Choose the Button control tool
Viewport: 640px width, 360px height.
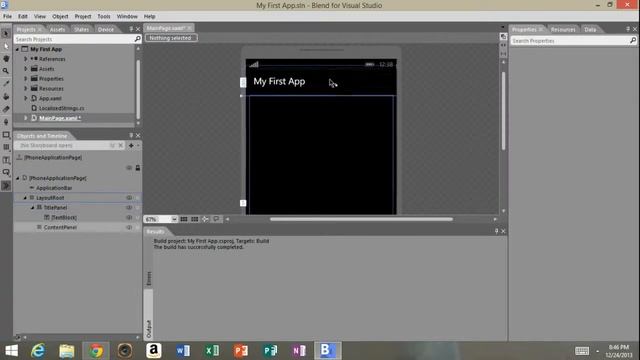click(x=6, y=173)
